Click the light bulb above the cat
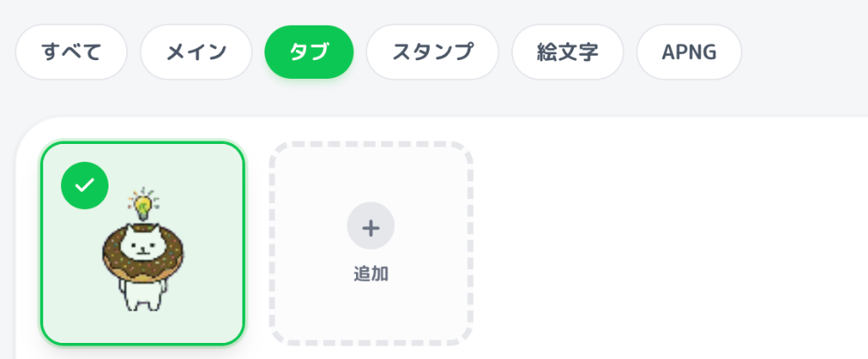This screenshot has height=359, width=868. point(143,203)
